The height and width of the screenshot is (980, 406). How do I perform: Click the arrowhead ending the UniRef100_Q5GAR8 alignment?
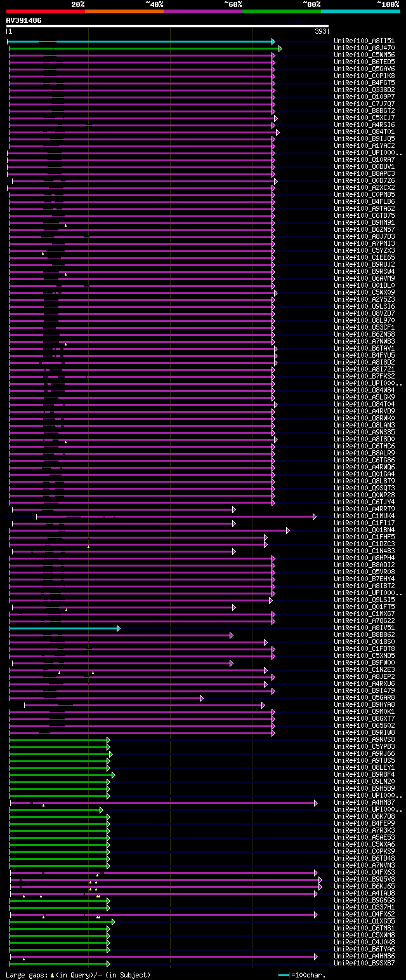201,698
